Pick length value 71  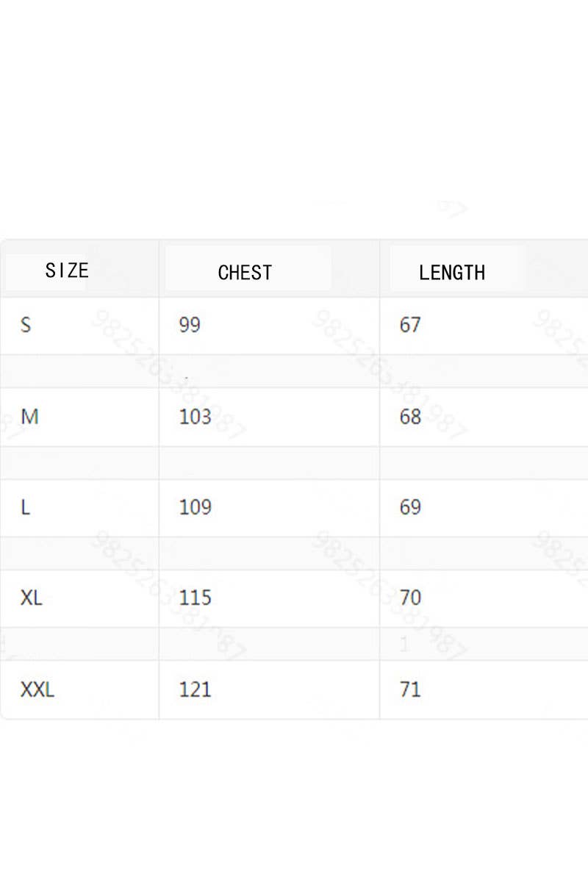(410, 689)
